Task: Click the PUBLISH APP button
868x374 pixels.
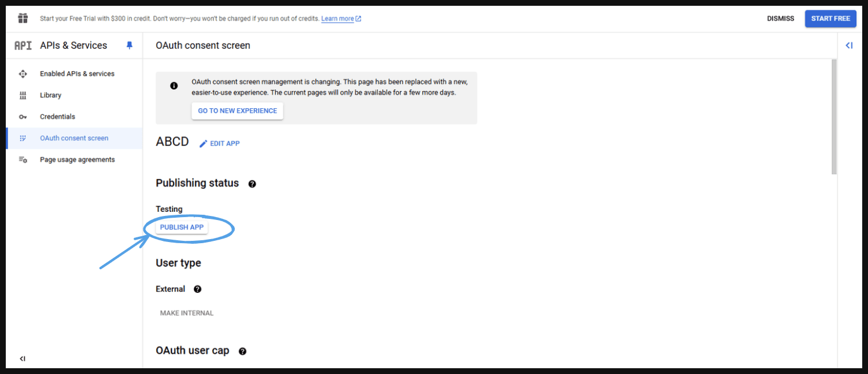Action: click(182, 228)
